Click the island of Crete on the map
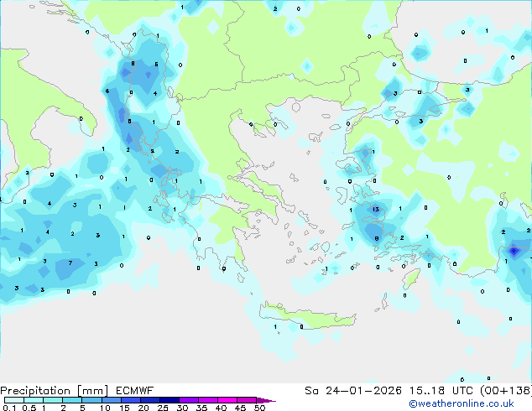Viewport: 532px width, 411px height. coord(307,315)
